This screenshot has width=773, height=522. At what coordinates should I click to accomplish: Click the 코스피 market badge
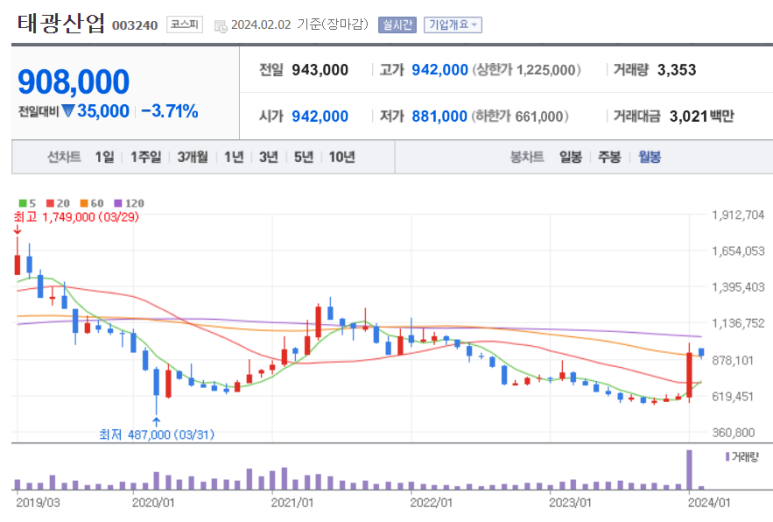point(184,24)
